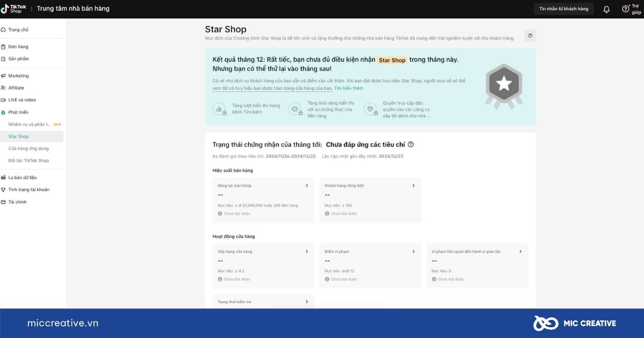Follow the Tìm hiểu thêm link

click(348, 88)
